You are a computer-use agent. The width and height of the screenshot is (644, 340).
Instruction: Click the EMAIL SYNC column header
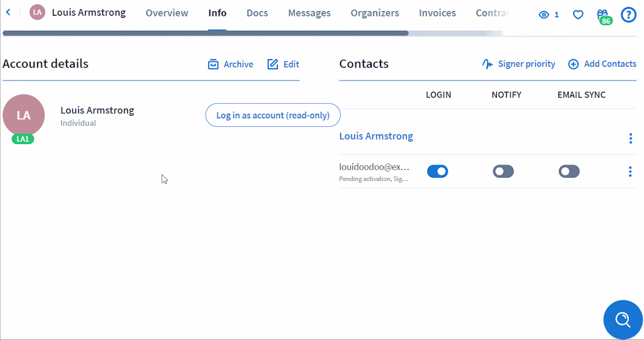(581, 95)
